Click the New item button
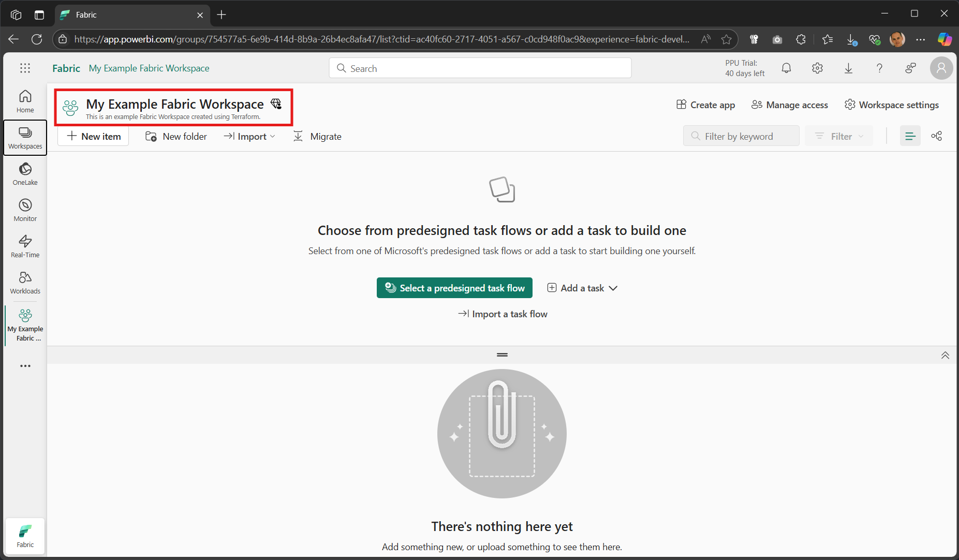This screenshot has width=959, height=560. tap(94, 137)
